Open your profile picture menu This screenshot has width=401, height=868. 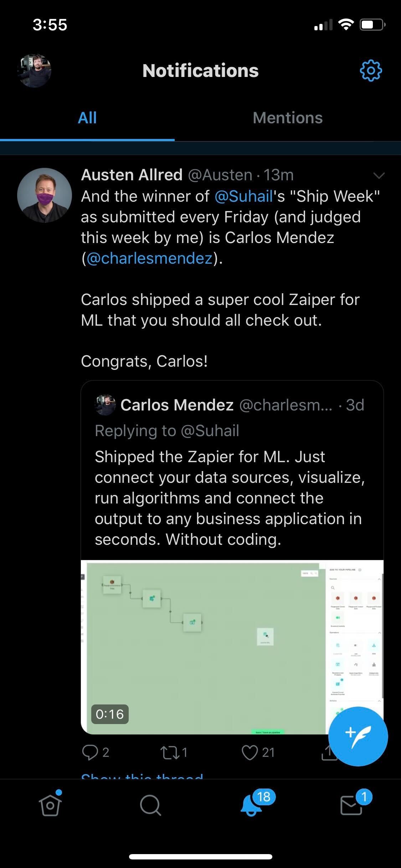click(34, 71)
